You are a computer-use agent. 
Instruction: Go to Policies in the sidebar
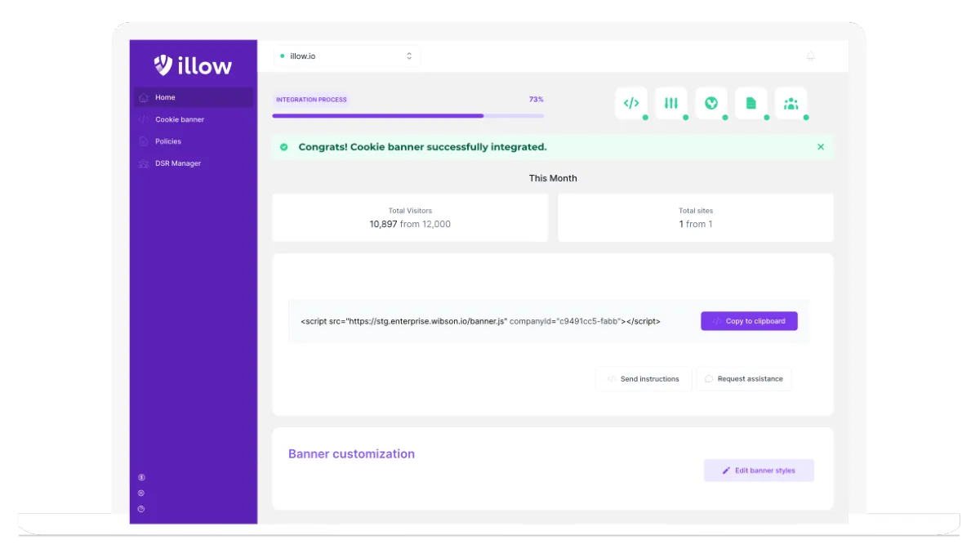[194, 141]
